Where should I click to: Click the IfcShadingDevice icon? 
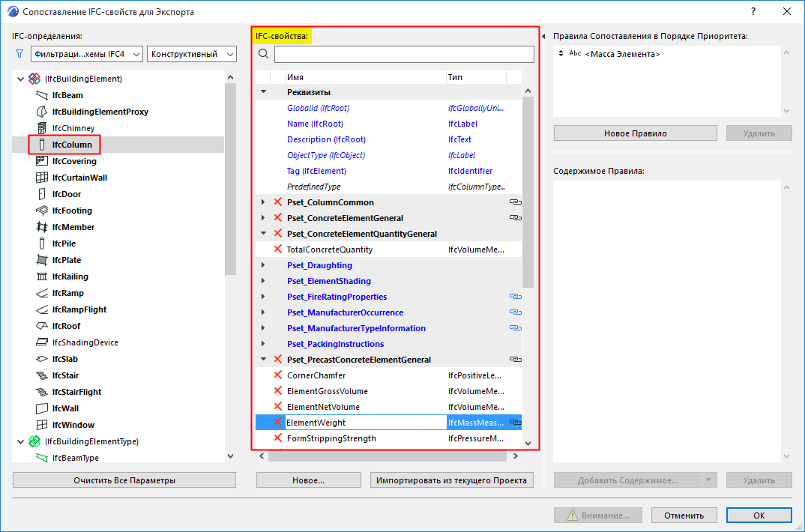point(41,342)
